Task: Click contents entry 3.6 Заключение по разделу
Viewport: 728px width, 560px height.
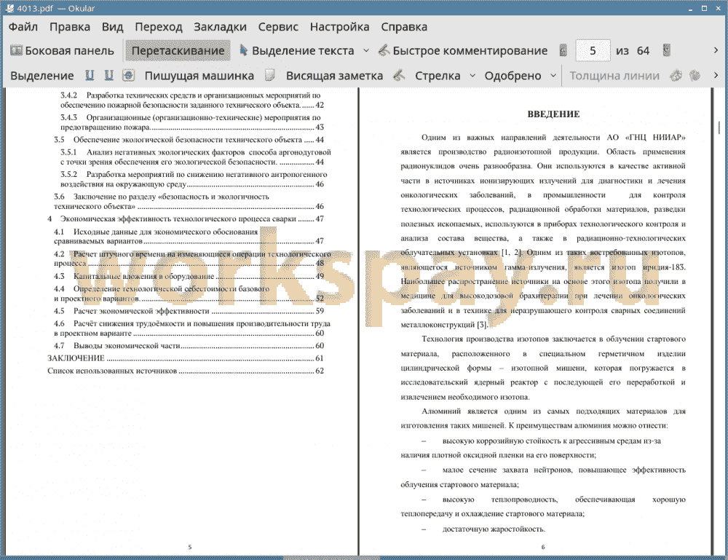Action: pos(189,201)
